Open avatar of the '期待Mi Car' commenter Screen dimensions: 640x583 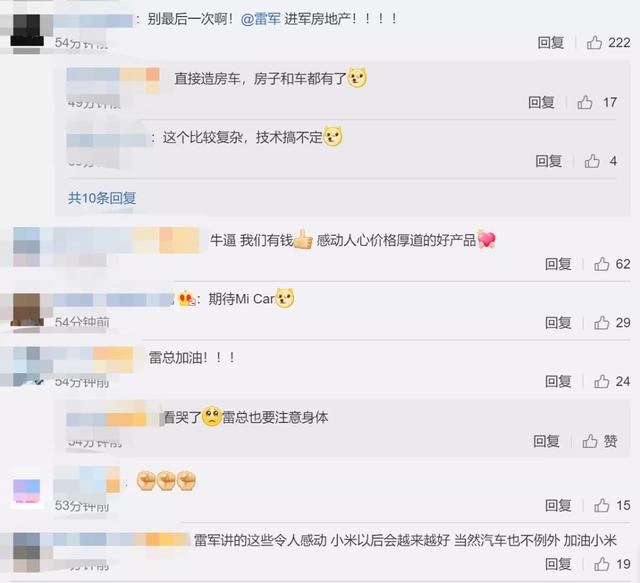pos(27,309)
